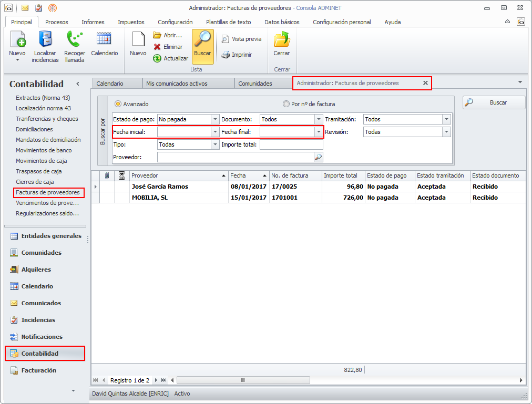Switch to Mis comunicados activos tab
Image resolution: width=532 pixels, height=404 pixels.
coord(188,84)
